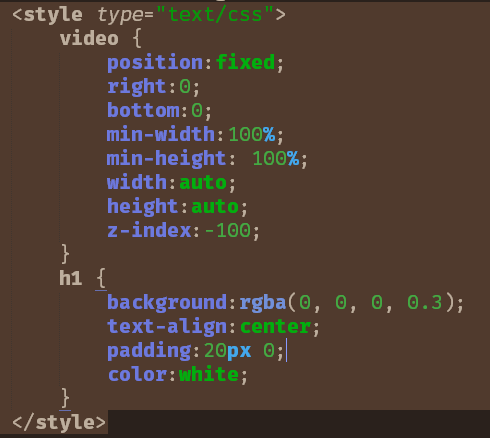Click the min-width property
The image size is (490, 438).
tap(161, 134)
